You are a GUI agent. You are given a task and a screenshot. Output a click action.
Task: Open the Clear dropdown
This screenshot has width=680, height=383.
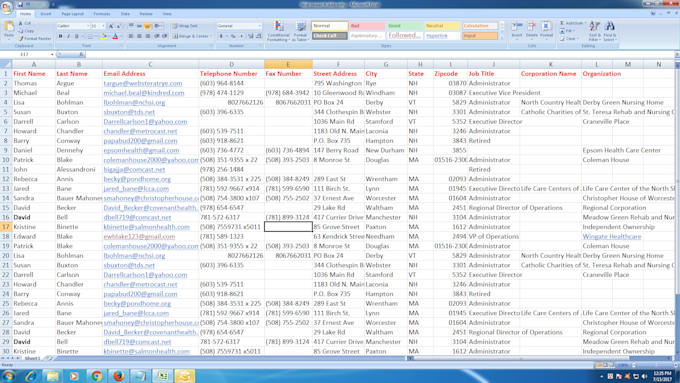click(x=569, y=39)
